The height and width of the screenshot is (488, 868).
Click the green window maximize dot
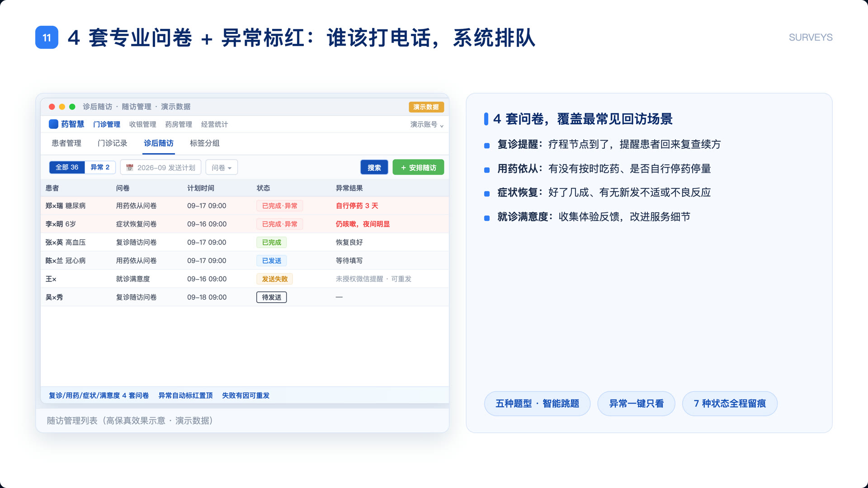[72, 107]
